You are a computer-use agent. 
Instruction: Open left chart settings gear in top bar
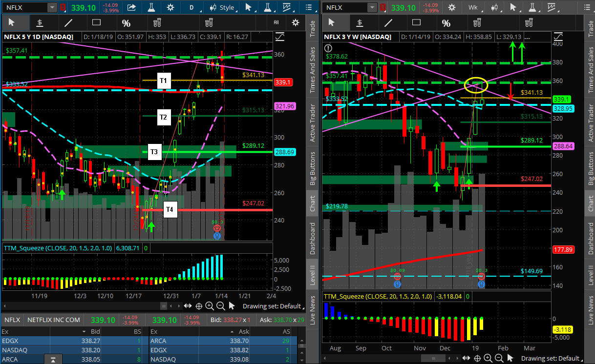tap(170, 8)
